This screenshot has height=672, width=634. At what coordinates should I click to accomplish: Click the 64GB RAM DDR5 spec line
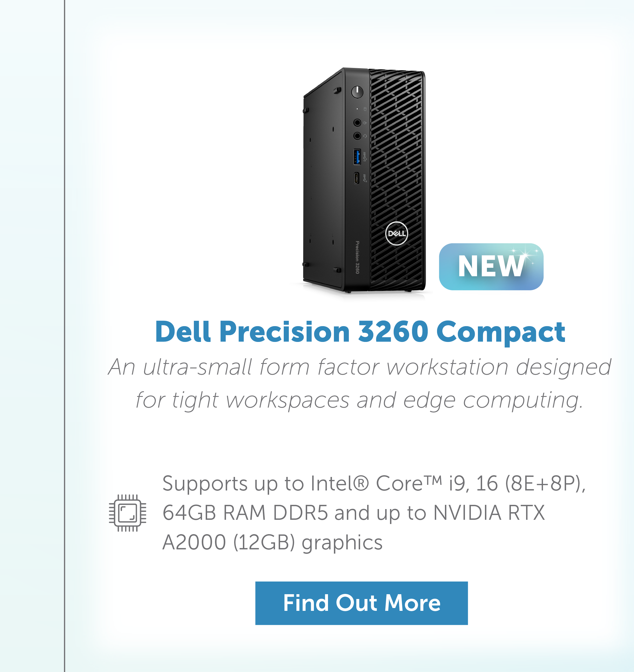[354, 513]
